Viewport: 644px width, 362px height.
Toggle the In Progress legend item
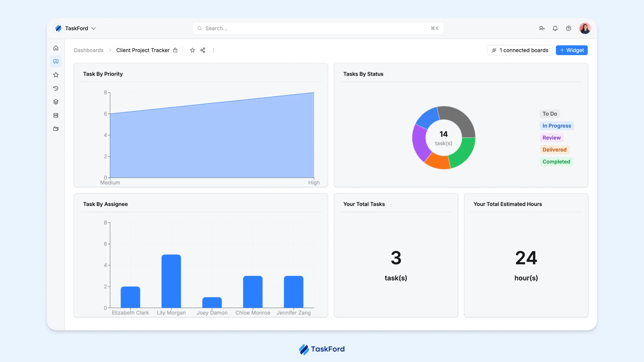[557, 126]
